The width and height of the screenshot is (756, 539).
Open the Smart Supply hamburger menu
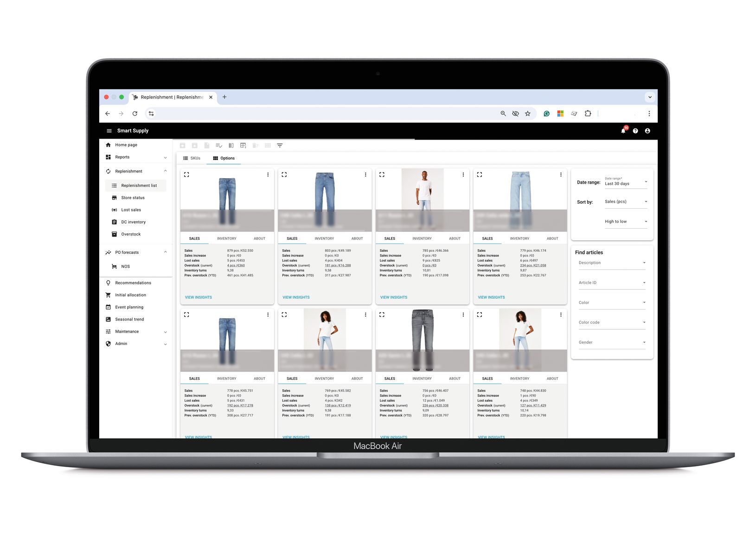pyautogui.click(x=109, y=131)
